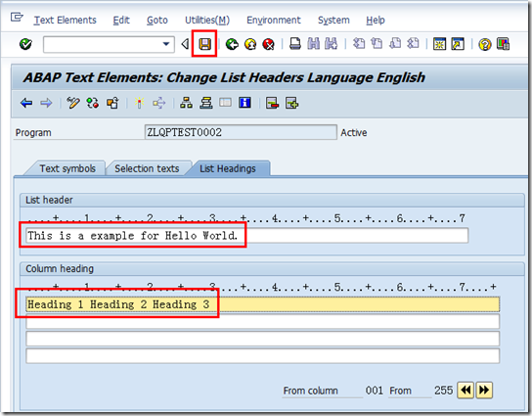Open the Utilities(M) menu
This screenshot has width=532, height=416.
click(207, 21)
